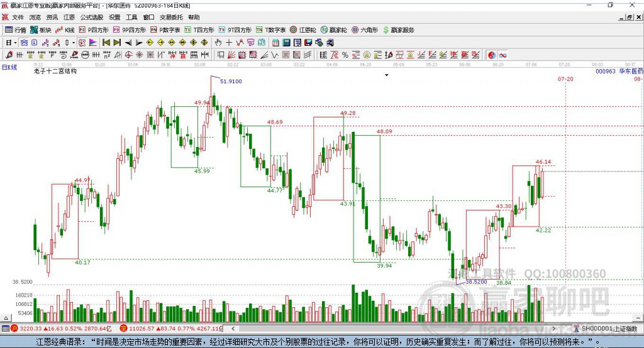Open the 9P四方形 tool
Image resolution: width=644 pixels, height=348 pixels.
130,30
